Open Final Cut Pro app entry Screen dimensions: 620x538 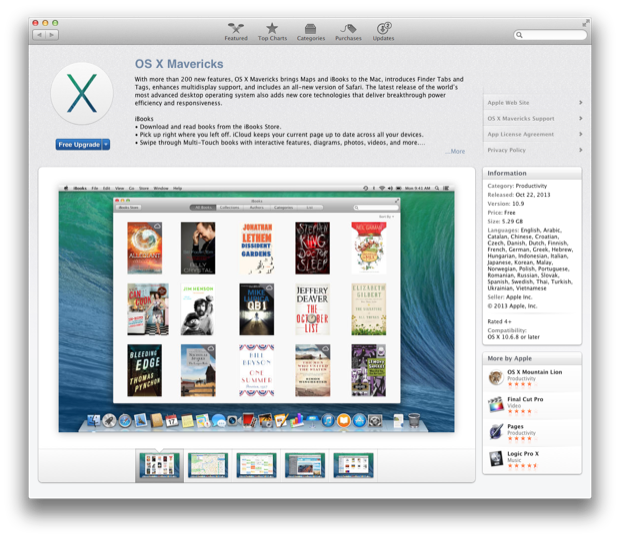[532, 405]
